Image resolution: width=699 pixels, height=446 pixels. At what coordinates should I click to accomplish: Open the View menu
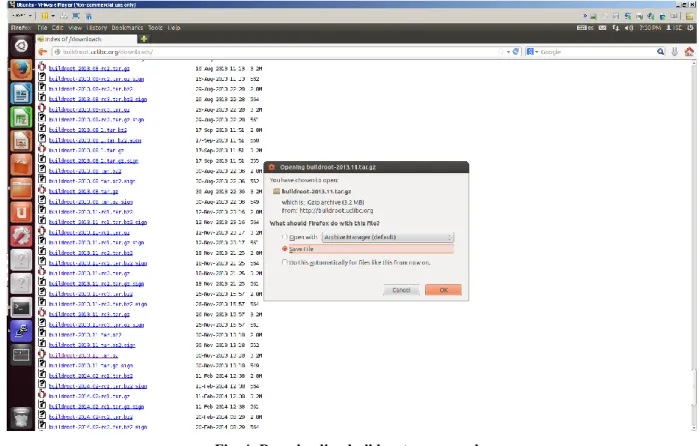[x=75, y=28]
